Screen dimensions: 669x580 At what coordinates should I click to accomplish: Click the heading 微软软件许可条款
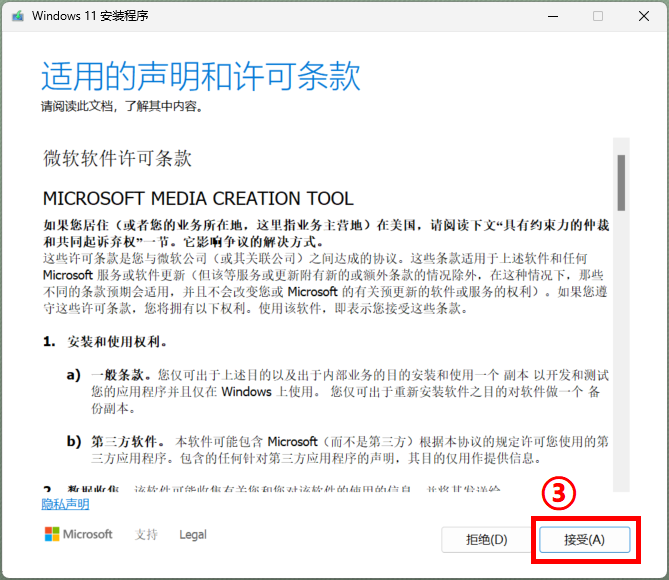(x=117, y=158)
